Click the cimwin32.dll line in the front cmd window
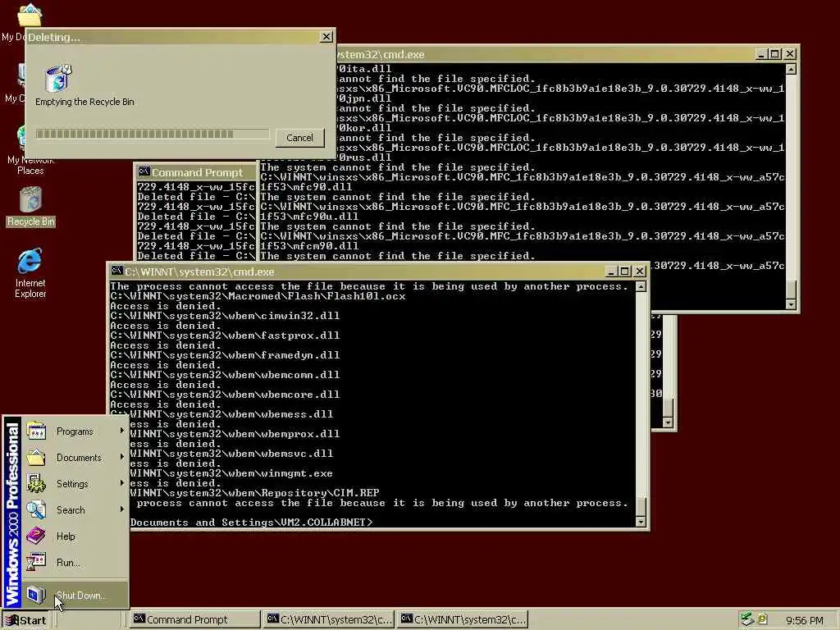 click(x=225, y=316)
